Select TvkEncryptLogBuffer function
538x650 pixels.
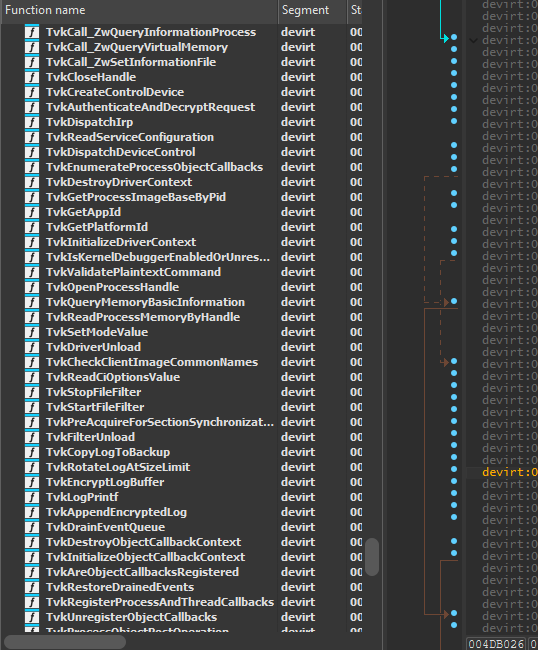[x=105, y=482]
